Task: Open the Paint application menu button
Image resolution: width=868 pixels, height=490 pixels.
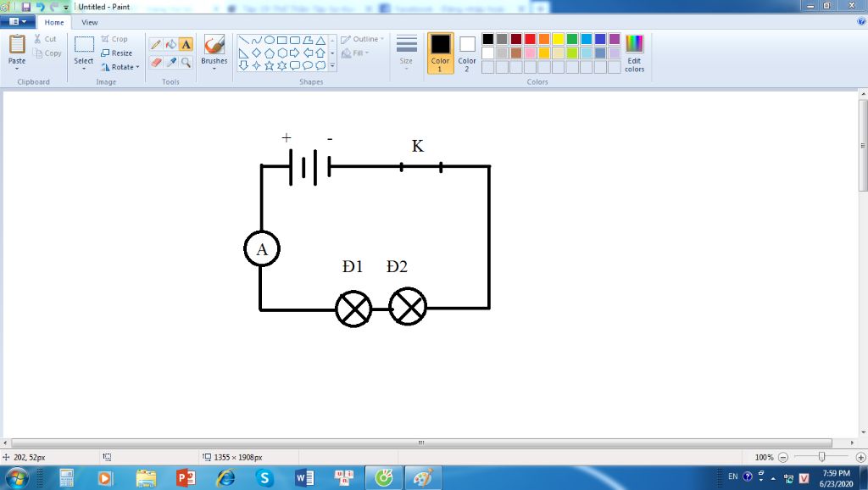Action: pos(18,21)
